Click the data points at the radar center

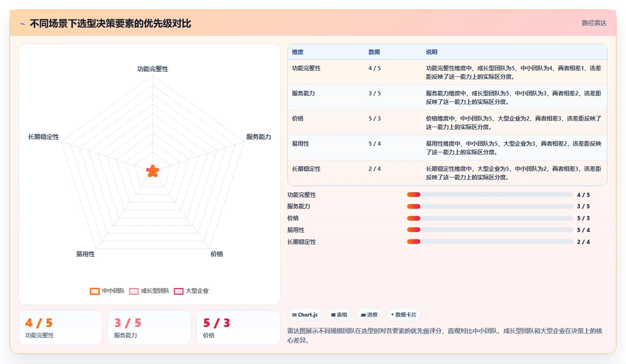coord(152,171)
